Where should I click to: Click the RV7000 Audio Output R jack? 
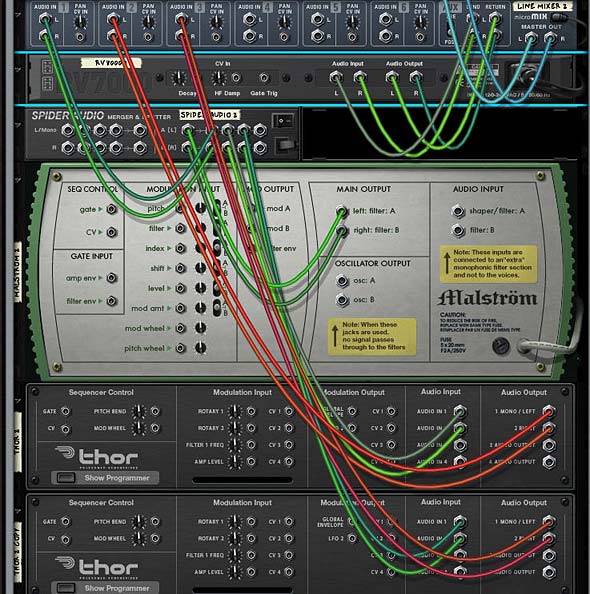click(416, 78)
